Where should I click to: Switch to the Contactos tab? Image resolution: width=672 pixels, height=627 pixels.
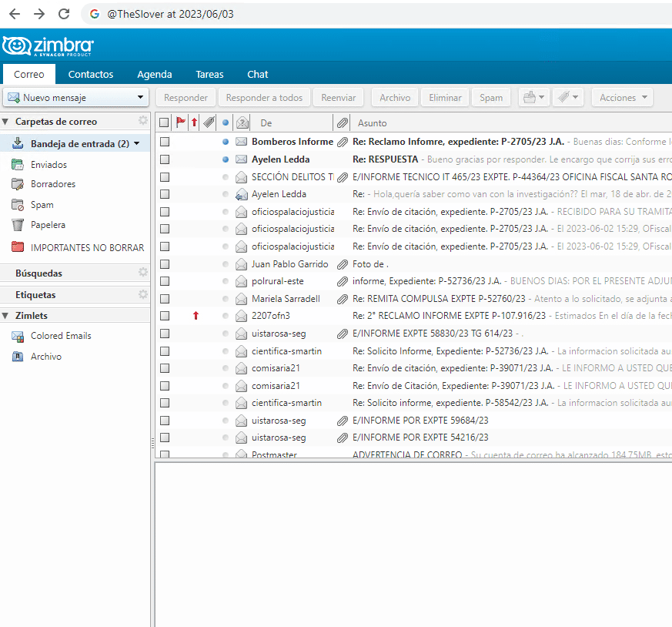(90, 74)
